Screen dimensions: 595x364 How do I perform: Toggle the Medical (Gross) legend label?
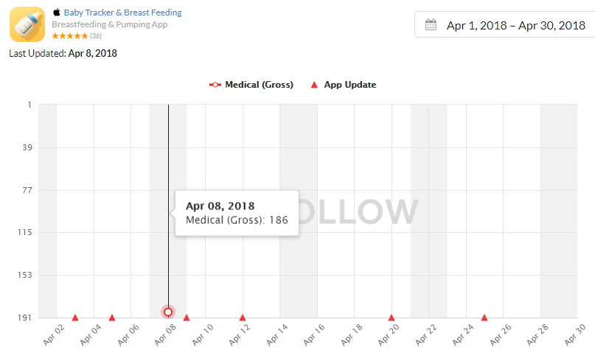pyautogui.click(x=259, y=85)
